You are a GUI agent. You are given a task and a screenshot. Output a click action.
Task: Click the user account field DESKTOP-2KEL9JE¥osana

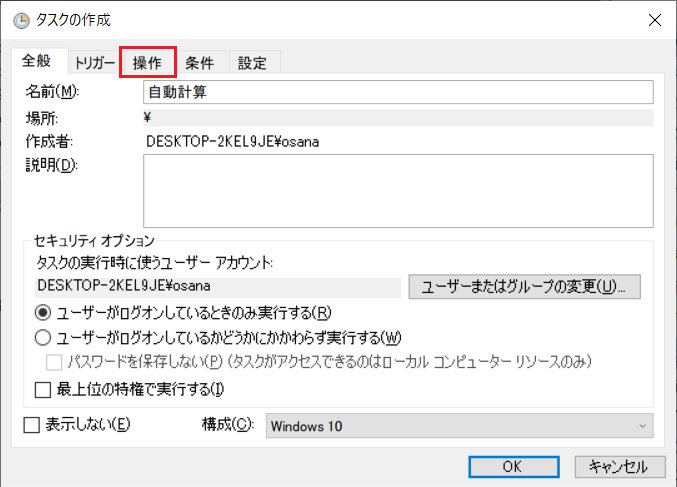(218, 287)
